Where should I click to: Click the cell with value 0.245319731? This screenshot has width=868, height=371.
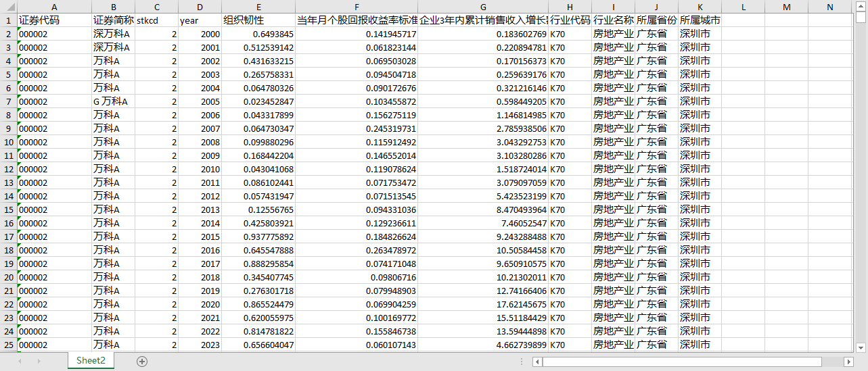pos(357,128)
